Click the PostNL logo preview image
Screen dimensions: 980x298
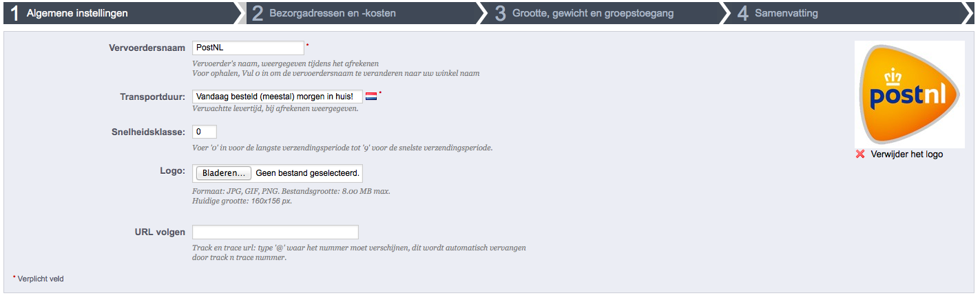(x=910, y=94)
